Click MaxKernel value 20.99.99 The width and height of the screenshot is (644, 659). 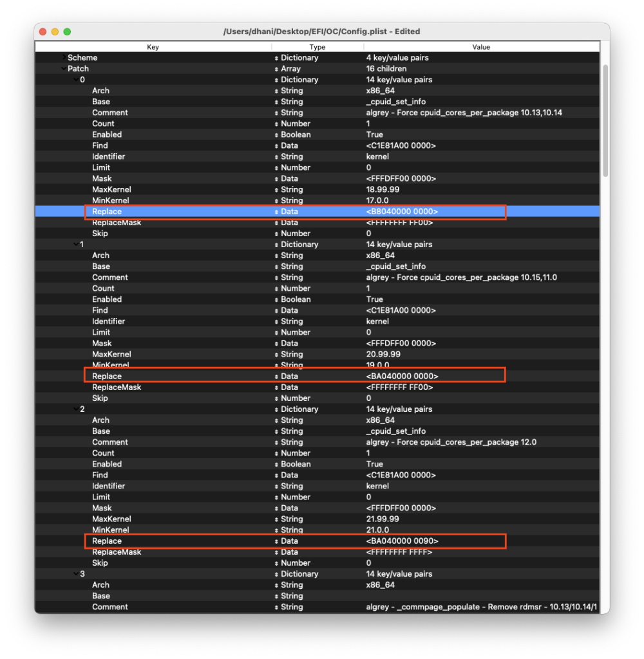coord(383,355)
